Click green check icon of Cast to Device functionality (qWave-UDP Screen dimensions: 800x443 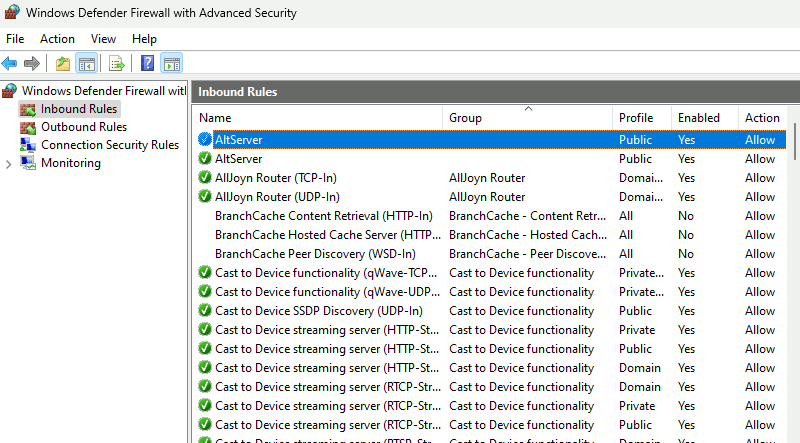coord(205,291)
